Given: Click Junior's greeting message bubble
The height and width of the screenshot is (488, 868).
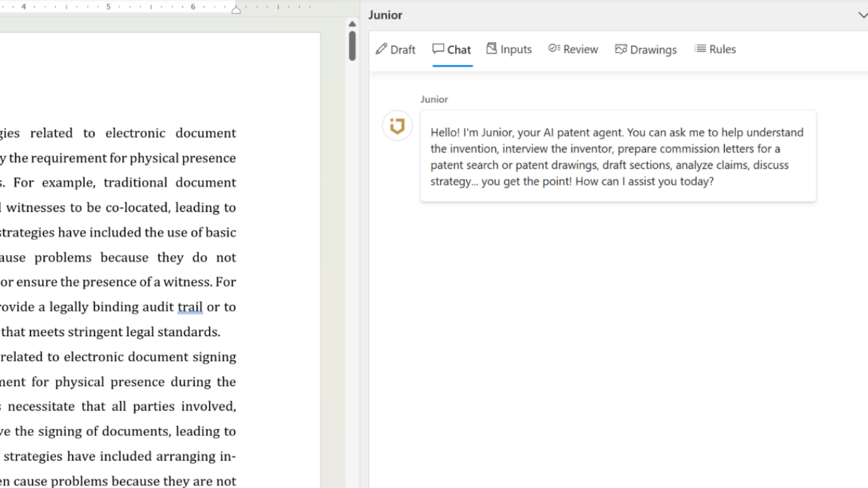Looking at the screenshot, I should 618,156.
